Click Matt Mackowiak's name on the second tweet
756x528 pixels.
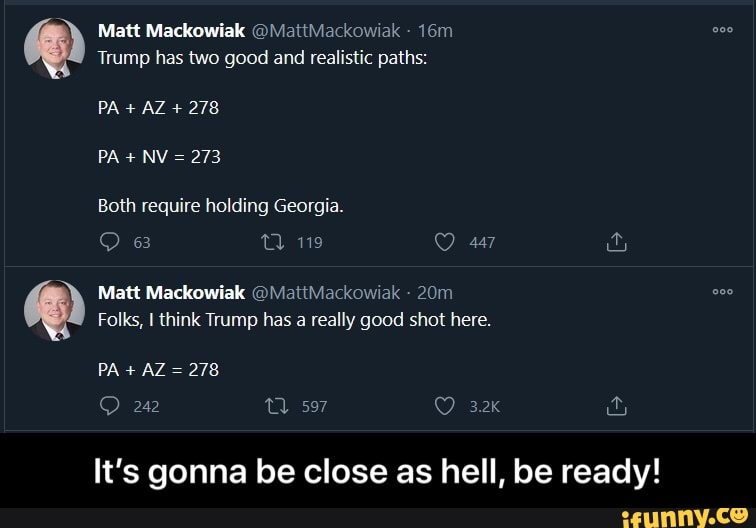[171, 293]
